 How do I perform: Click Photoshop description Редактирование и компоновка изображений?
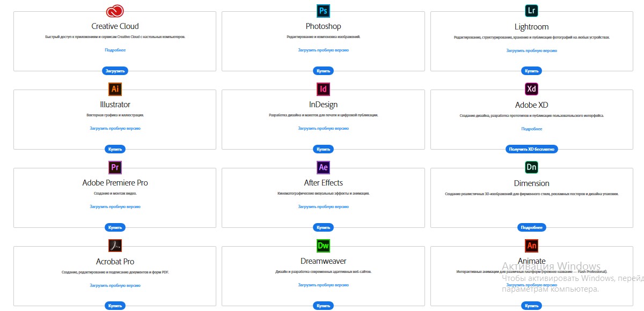tap(323, 37)
